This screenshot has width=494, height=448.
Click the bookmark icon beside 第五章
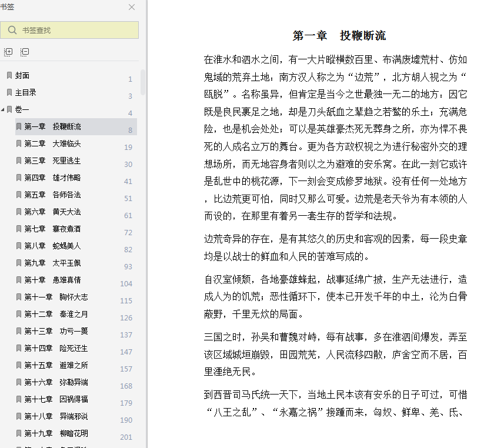click(19, 195)
